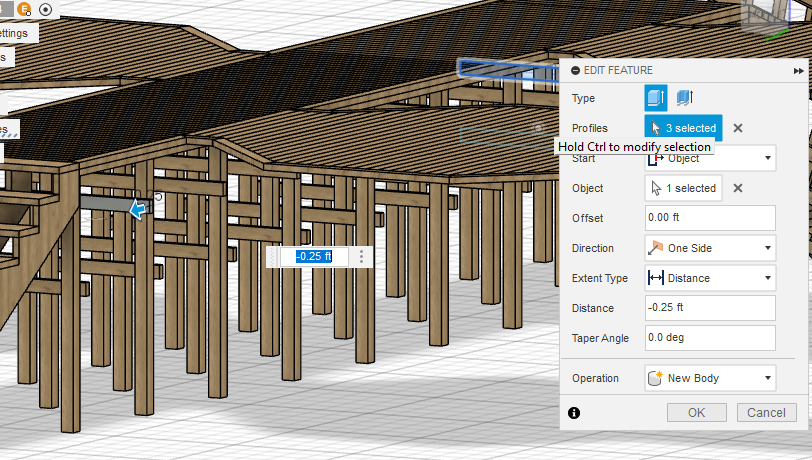Confirm the feature edit with OK
This screenshot has height=460, width=812.
pos(697,413)
